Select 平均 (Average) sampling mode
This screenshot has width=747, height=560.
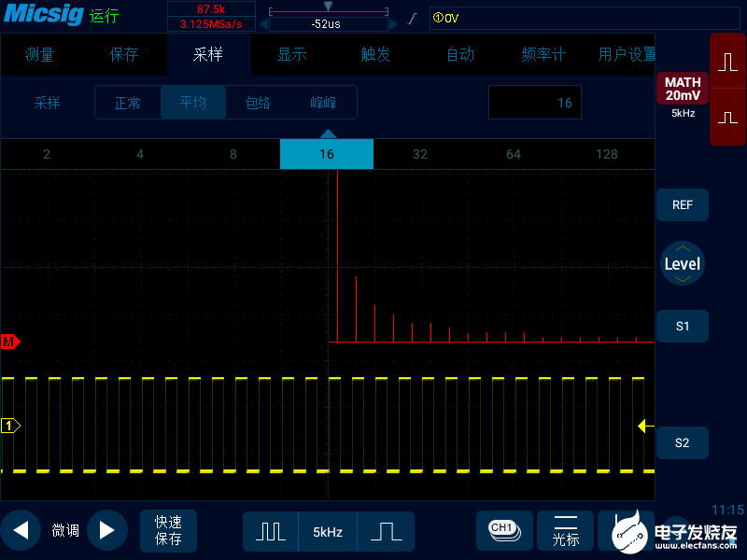193,103
